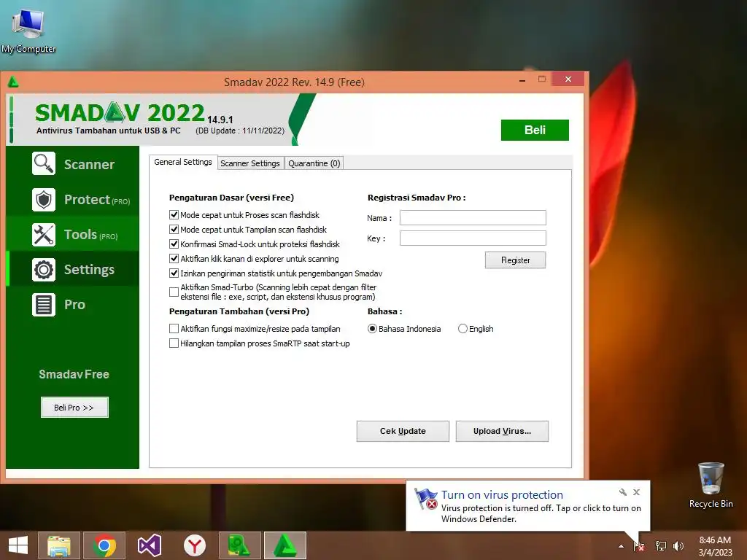Image resolution: width=747 pixels, height=560 pixels.
Task: Enable Aktifkan fungsi maximize/resize checkbox
Action: [x=174, y=329]
